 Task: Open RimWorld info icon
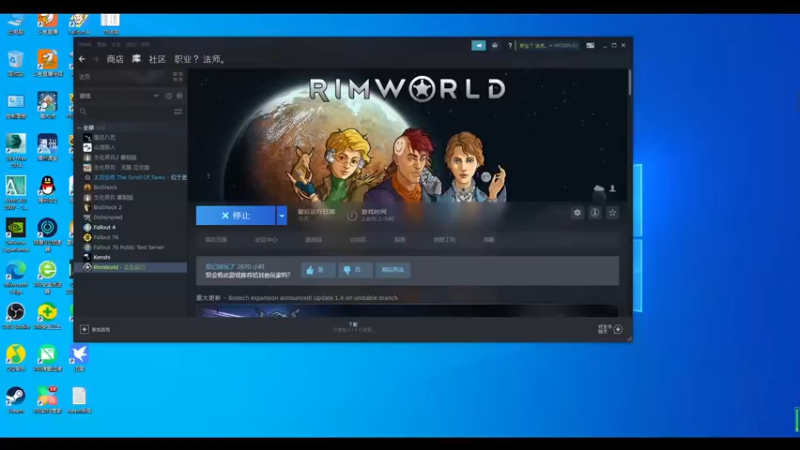(x=595, y=213)
